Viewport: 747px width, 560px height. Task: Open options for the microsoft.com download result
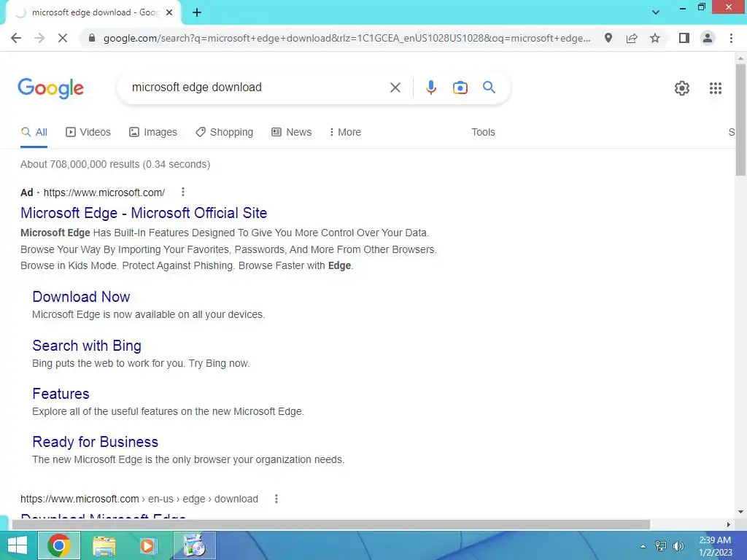[x=276, y=499]
